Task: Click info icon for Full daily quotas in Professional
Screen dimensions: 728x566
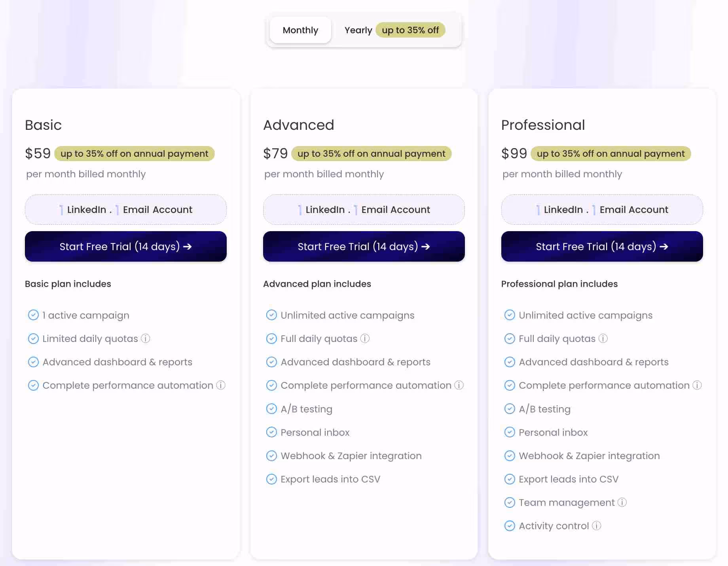Action: (603, 338)
